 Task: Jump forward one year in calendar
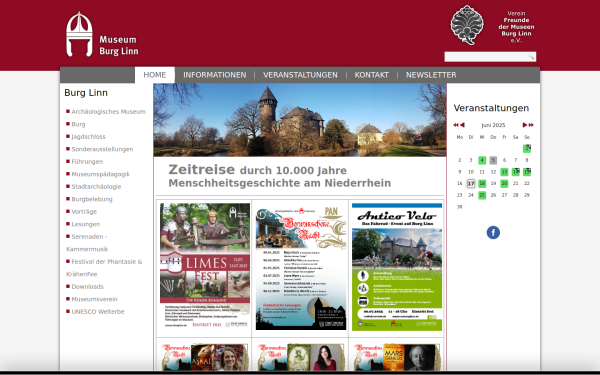(x=531, y=125)
